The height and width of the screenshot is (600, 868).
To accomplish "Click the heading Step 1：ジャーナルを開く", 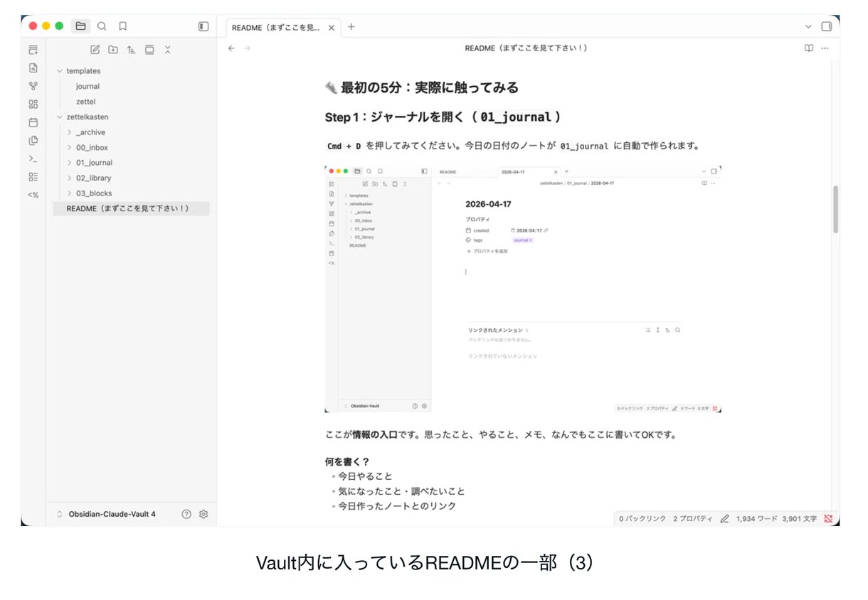I will 443,117.
